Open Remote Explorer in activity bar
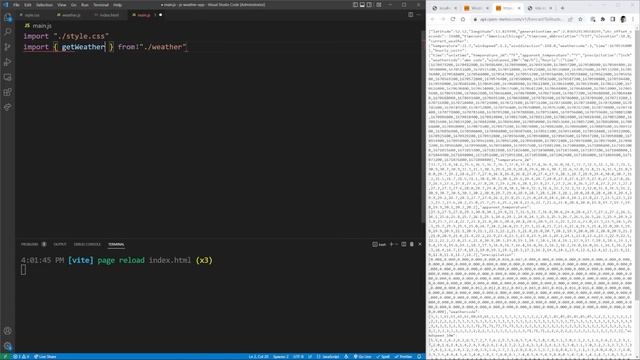Viewport: 640px width, 360px height. coord(7,77)
